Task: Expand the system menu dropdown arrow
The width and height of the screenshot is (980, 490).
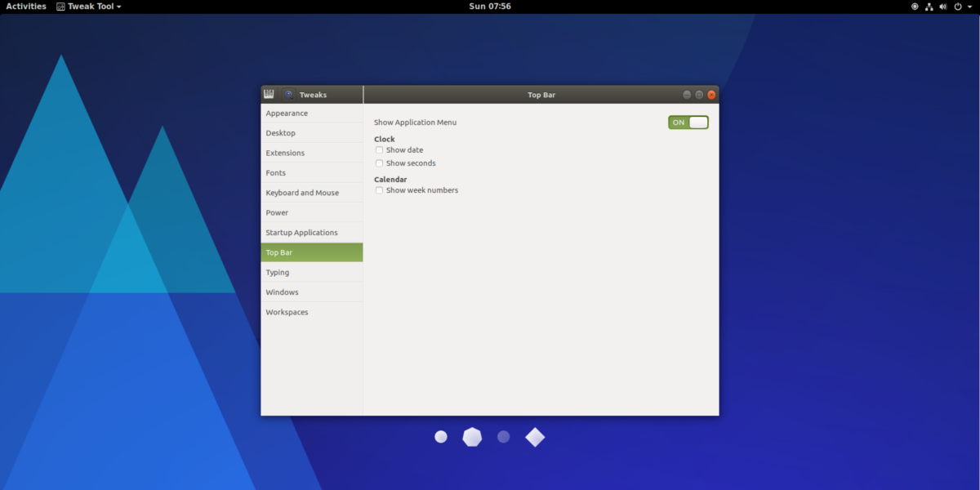Action: 969,7
